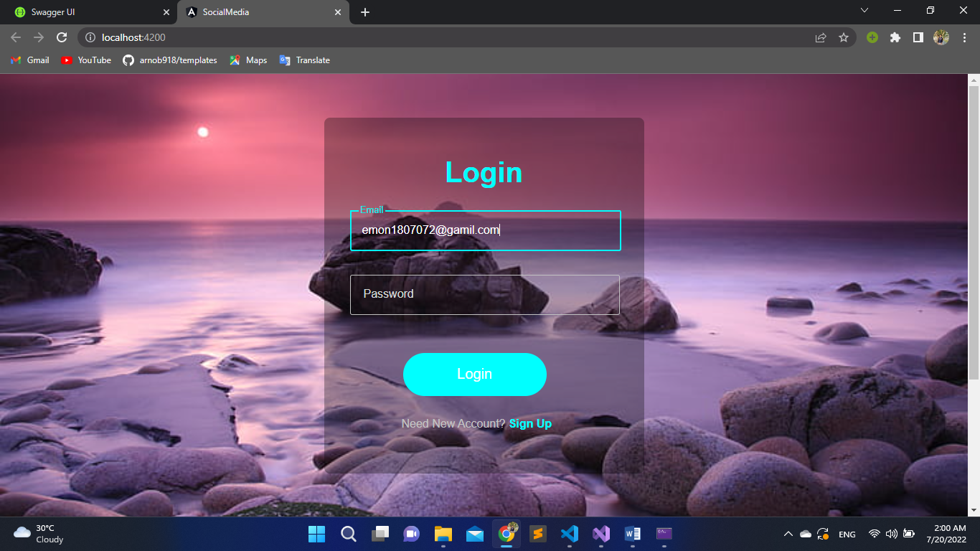Screen dimensions: 980x551
Task: Open the green extension icon
Action: pos(872,37)
